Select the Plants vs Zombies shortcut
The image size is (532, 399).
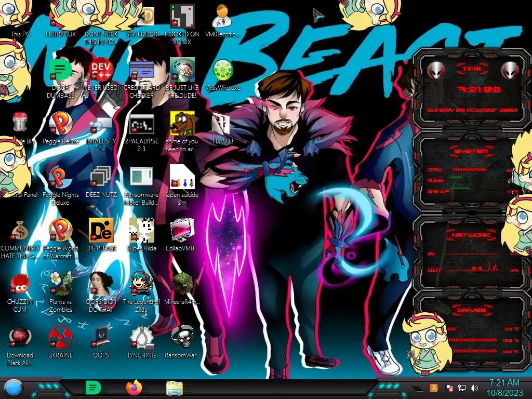coord(60,283)
